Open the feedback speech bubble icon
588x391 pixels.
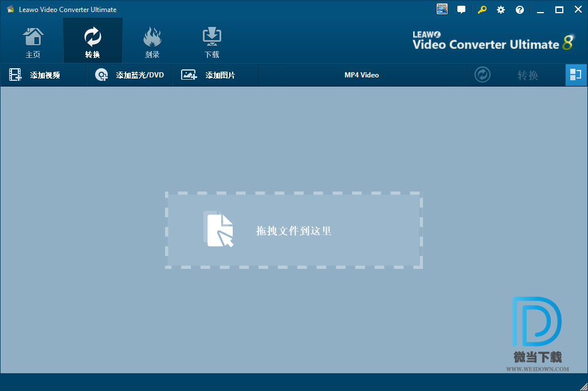click(x=461, y=10)
